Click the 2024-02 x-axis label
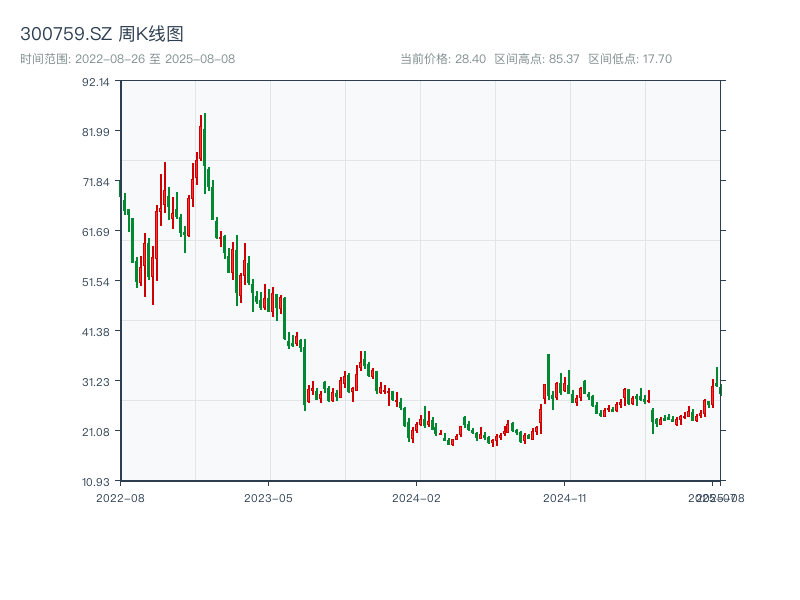This screenshot has height=600, width=800. coord(416,498)
